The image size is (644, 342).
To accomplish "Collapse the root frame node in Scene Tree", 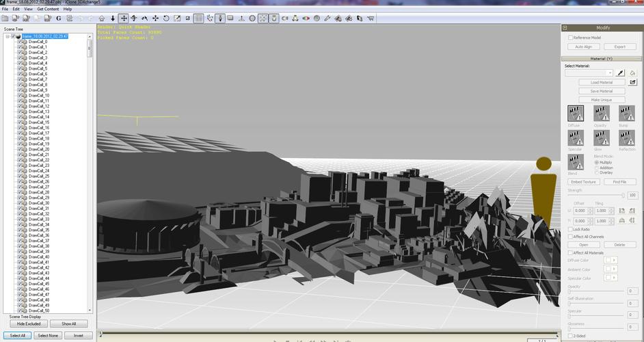I will [8, 36].
